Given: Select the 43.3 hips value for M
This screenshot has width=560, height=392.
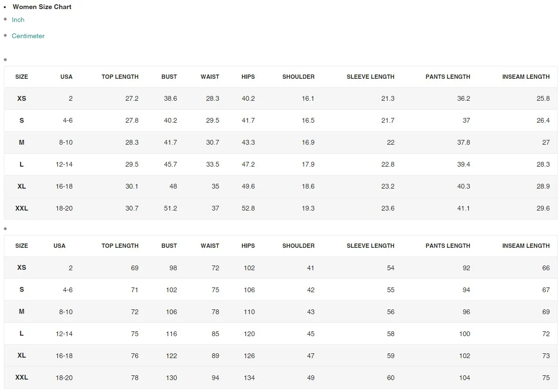Looking at the screenshot, I should click(248, 142).
